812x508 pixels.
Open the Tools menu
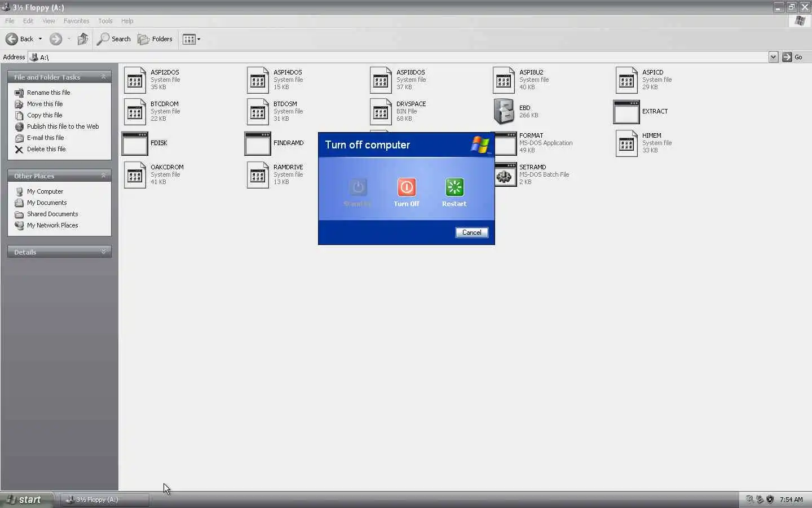click(x=105, y=21)
